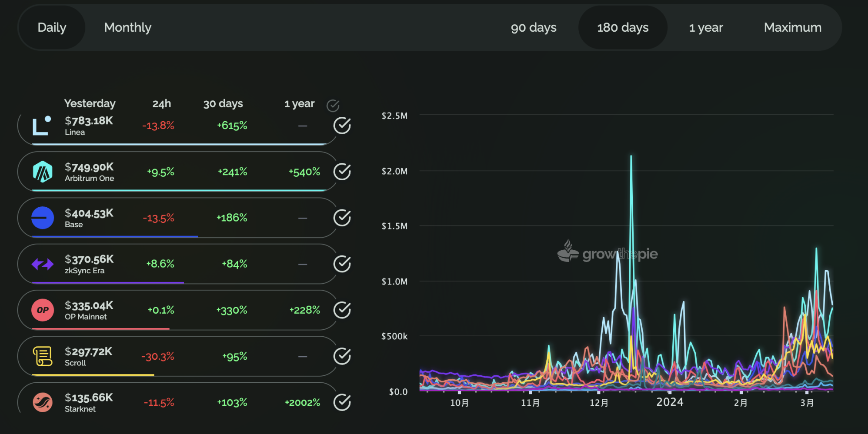Screen dimensions: 868x434
Task: Click Starknet's -11.5% 24h change
Action: tap(159, 403)
